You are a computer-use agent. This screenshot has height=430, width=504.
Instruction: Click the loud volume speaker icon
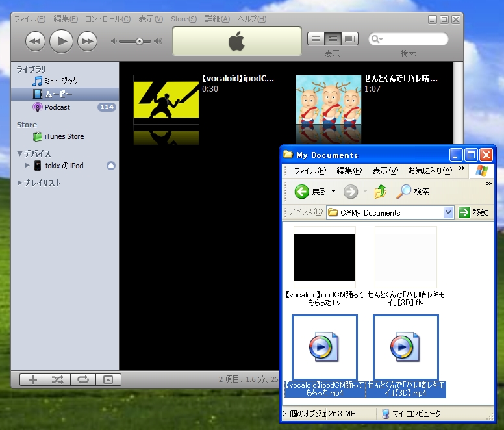[158, 41]
